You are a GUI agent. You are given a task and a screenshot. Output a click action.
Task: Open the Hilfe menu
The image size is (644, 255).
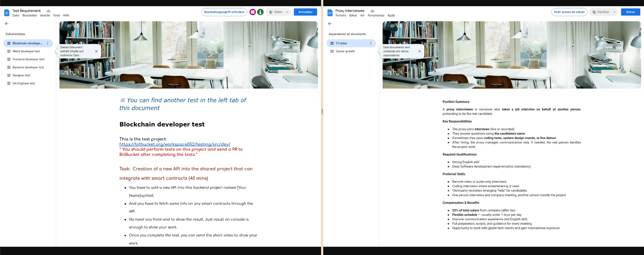pyautogui.click(x=66, y=15)
